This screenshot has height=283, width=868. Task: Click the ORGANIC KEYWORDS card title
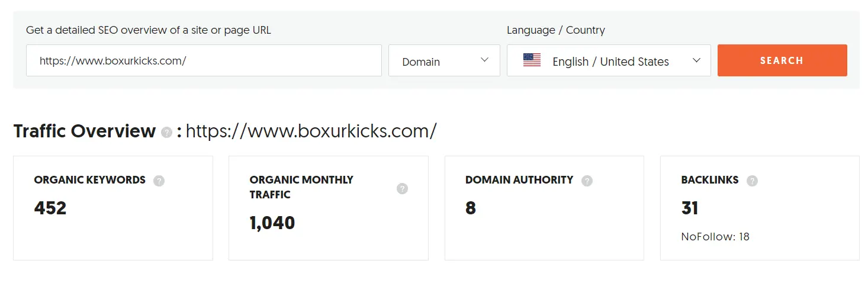click(x=89, y=180)
